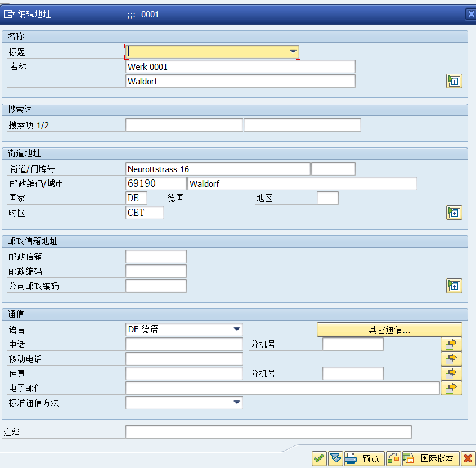Click the 预览 print preview button
This screenshot has width=476, height=468.
pyautogui.click(x=364, y=458)
